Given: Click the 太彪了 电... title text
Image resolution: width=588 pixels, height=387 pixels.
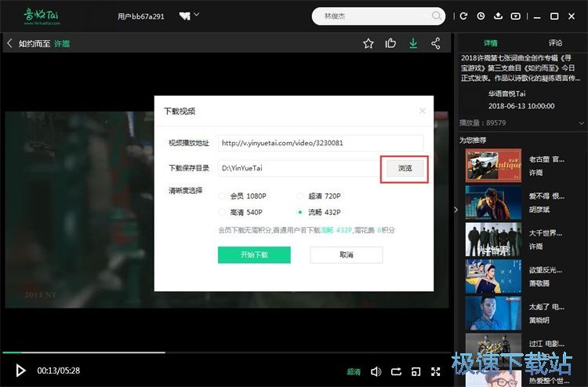Looking at the screenshot, I should [x=546, y=307].
